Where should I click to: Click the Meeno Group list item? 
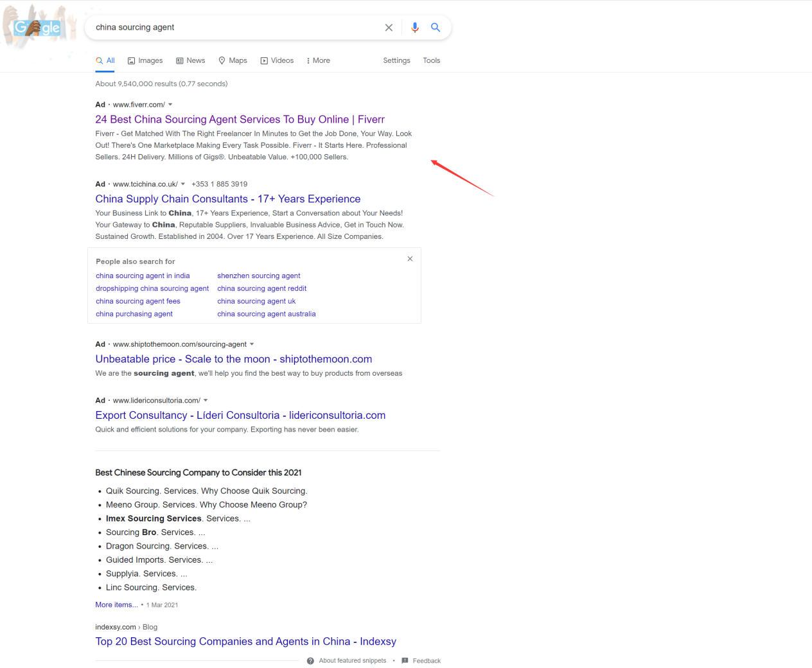206,505
